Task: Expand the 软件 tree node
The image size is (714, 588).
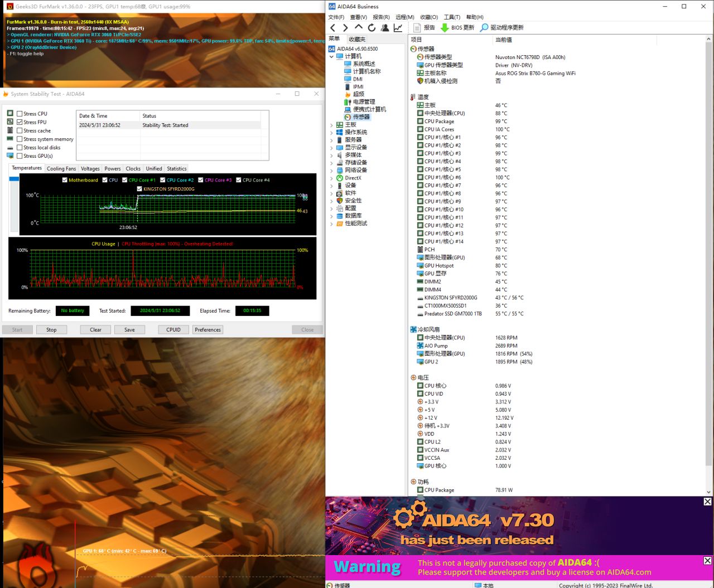Action: 331,193
